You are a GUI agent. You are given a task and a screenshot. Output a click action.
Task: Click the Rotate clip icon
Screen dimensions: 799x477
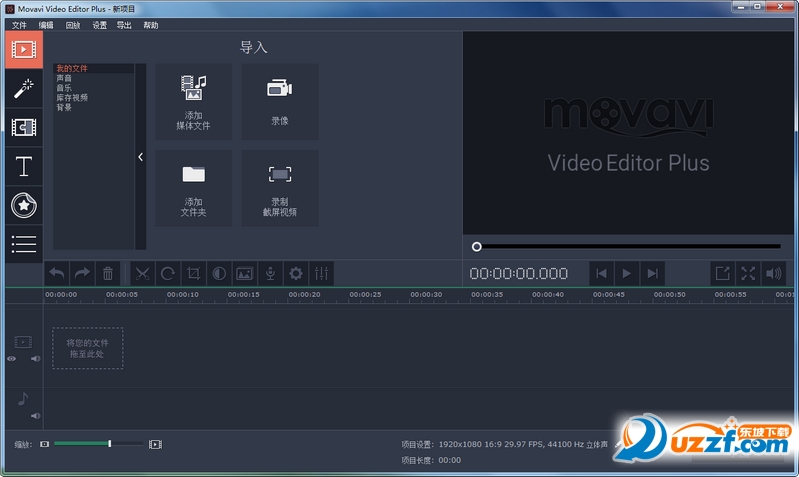coord(168,274)
